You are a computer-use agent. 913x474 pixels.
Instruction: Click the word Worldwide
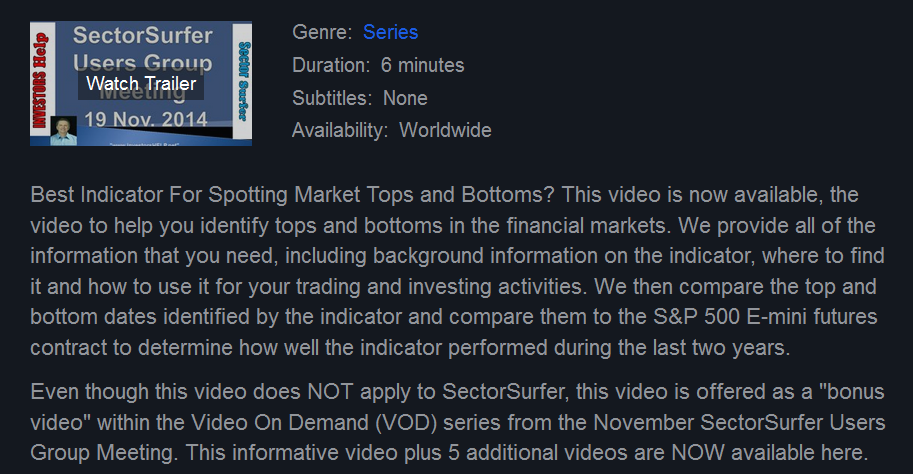tap(445, 130)
